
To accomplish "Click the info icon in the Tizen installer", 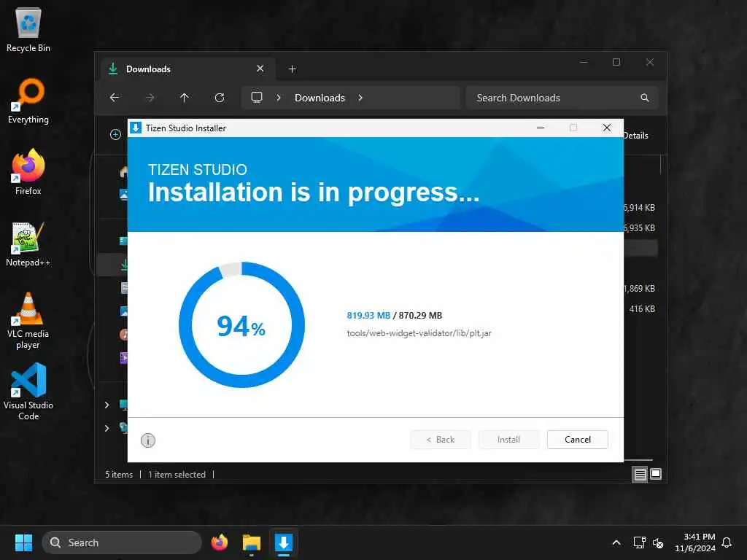I will 148,440.
